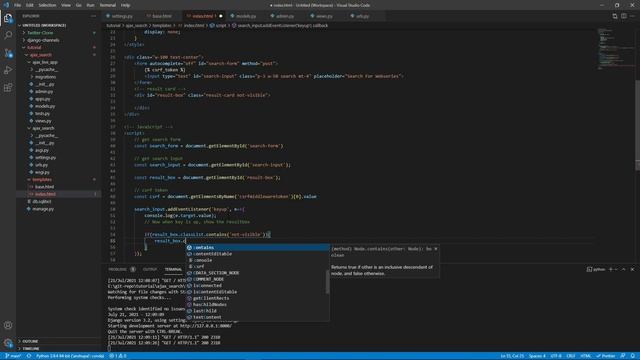
Task: Click the unsaved dot on index.html tab
Action: point(221,16)
